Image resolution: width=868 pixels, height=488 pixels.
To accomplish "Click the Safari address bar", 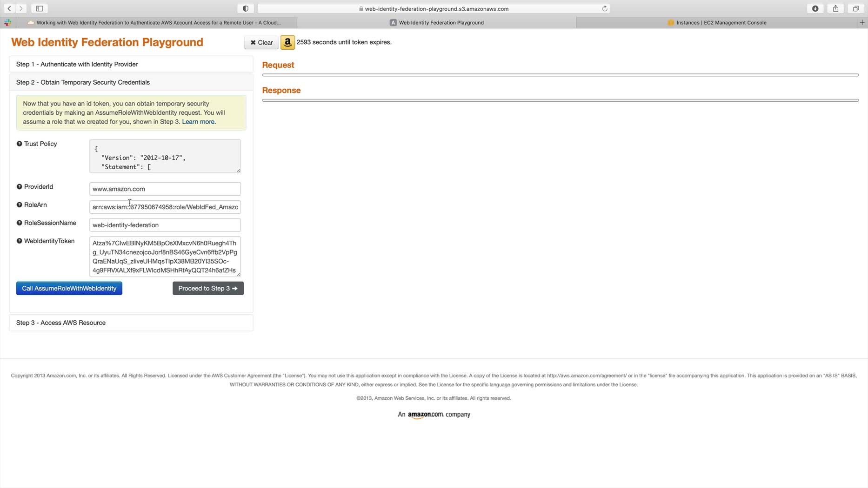I will tap(434, 8).
